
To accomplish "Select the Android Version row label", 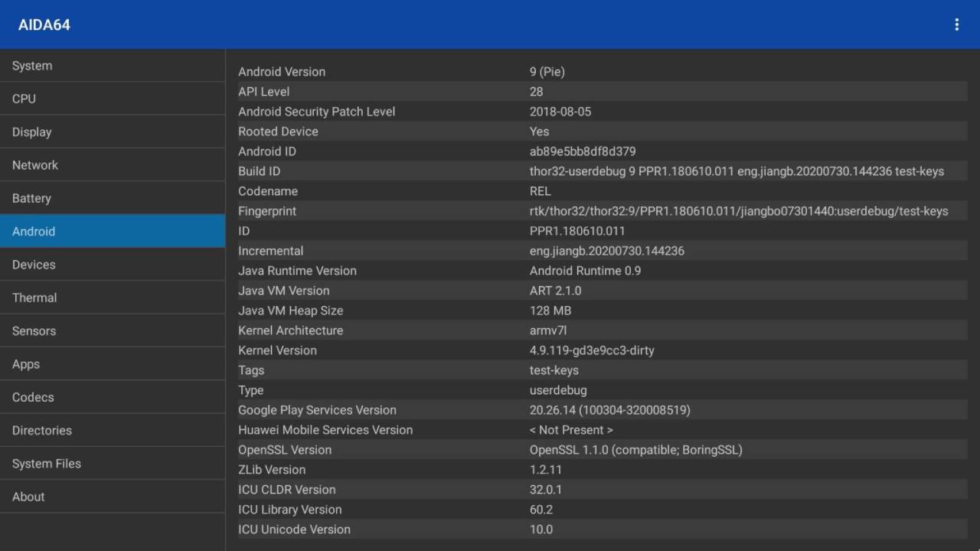I will tap(282, 72).
